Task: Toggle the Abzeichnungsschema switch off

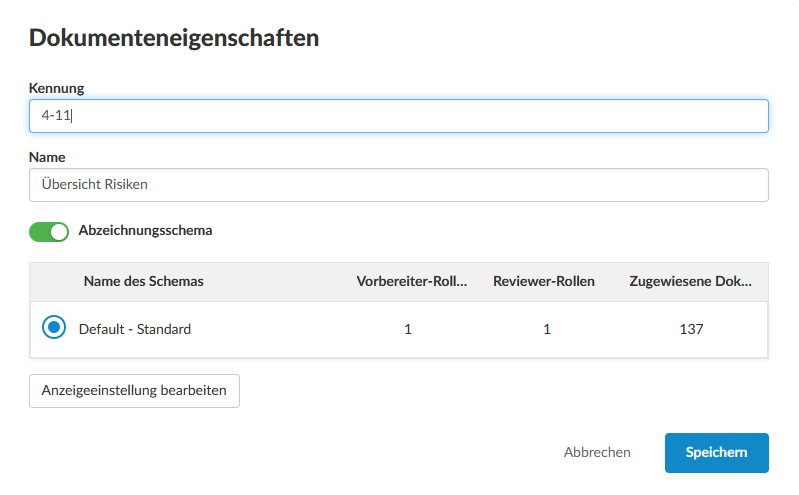Action: [49, 231]
